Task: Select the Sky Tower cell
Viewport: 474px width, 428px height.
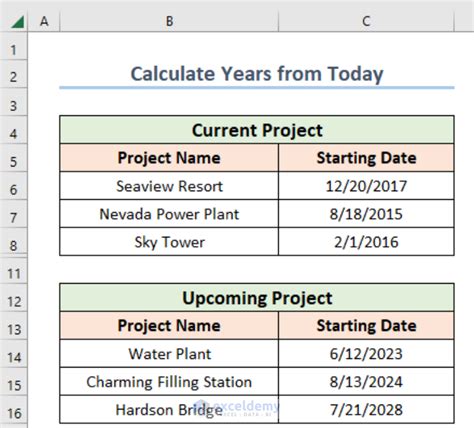Action: pos(169,242)
